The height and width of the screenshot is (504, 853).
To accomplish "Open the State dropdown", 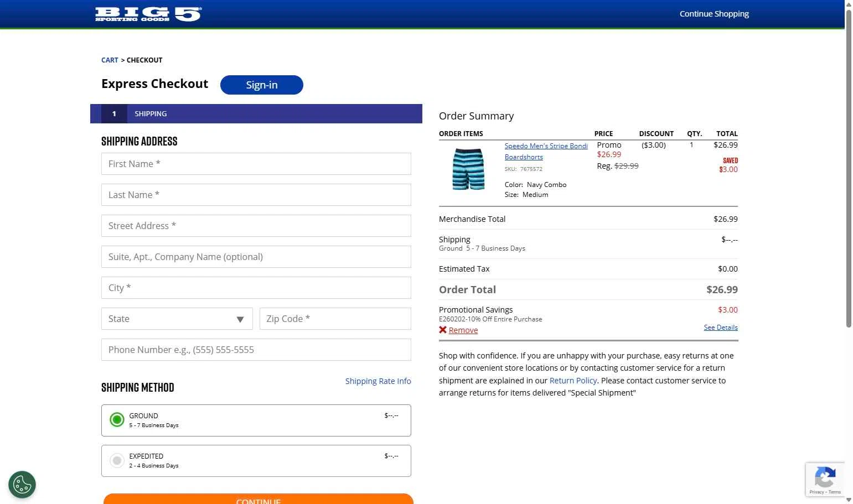I will [x=177, y=319].
